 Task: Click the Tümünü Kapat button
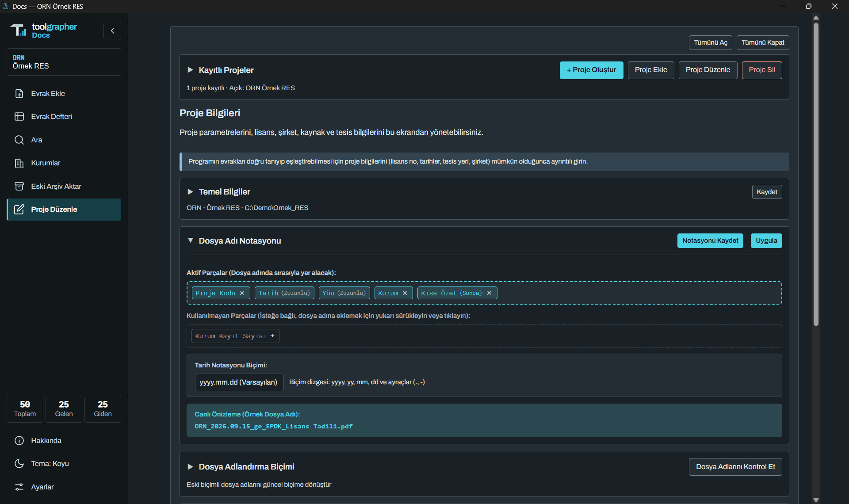click(763, 42)
